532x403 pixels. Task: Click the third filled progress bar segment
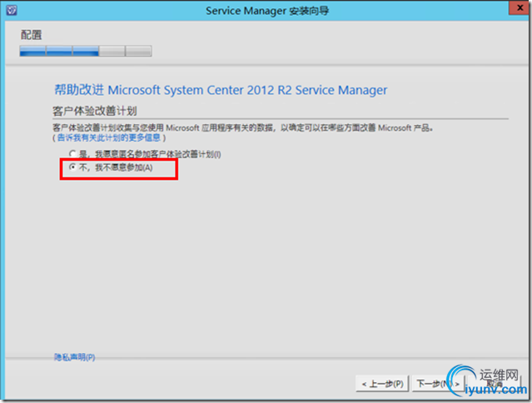(x=86, y=51)
